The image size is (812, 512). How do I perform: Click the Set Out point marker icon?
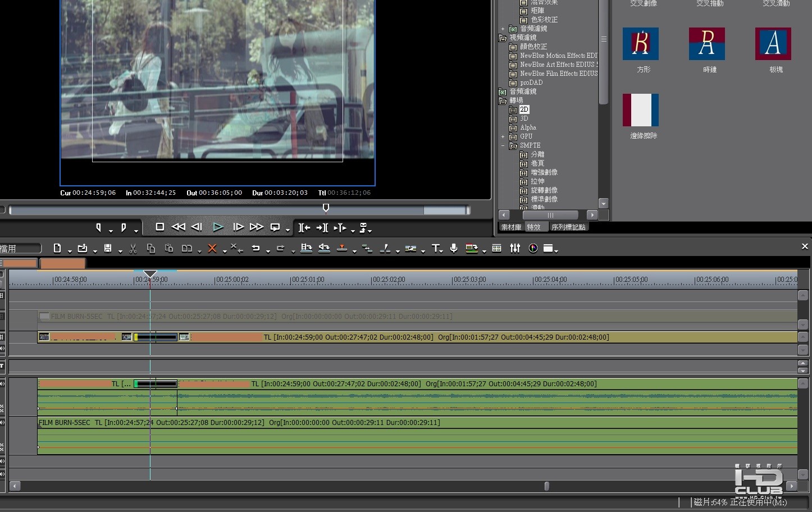(124, 227)
